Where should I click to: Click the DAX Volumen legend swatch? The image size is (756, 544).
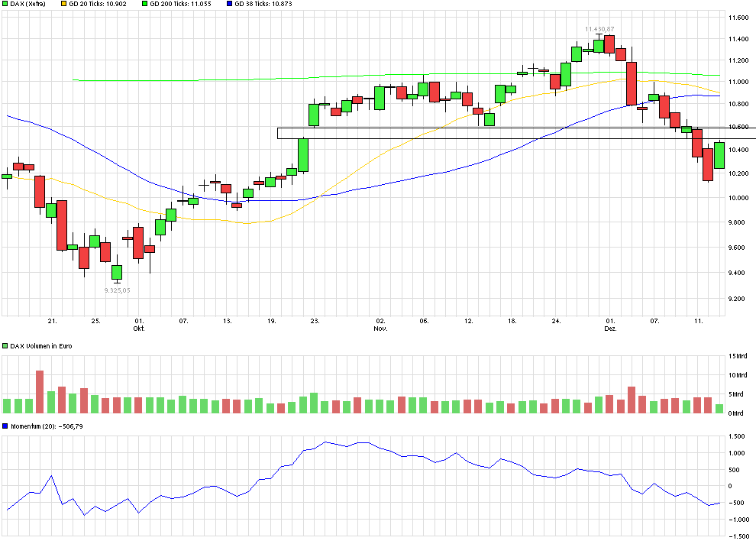click(x=5, y=346)
